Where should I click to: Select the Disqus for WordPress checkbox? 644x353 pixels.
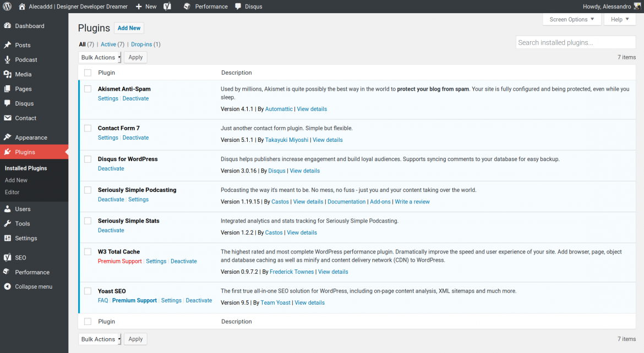pyautogui.click(x=88, y=159)
